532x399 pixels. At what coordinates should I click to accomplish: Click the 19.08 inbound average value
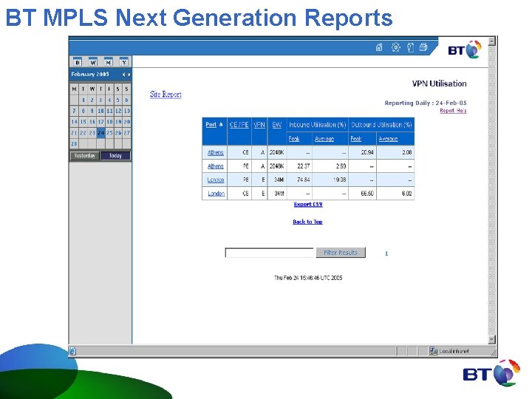339,180
